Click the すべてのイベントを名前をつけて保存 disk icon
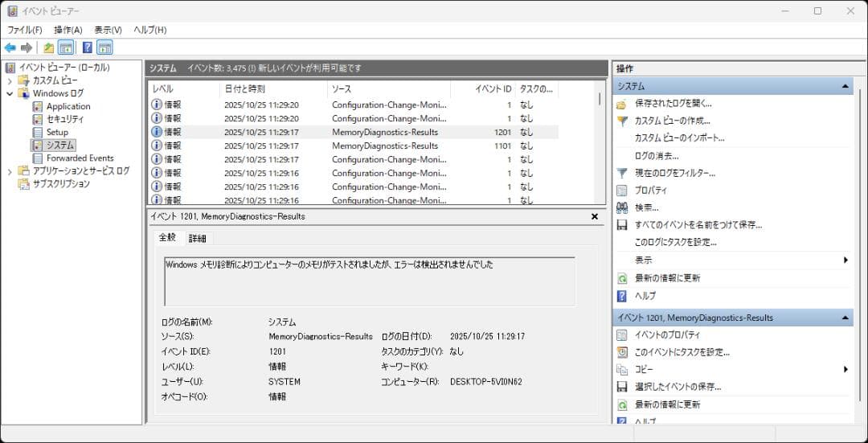Viewport: 868px width, 443px height. click(x=621, y=225)
